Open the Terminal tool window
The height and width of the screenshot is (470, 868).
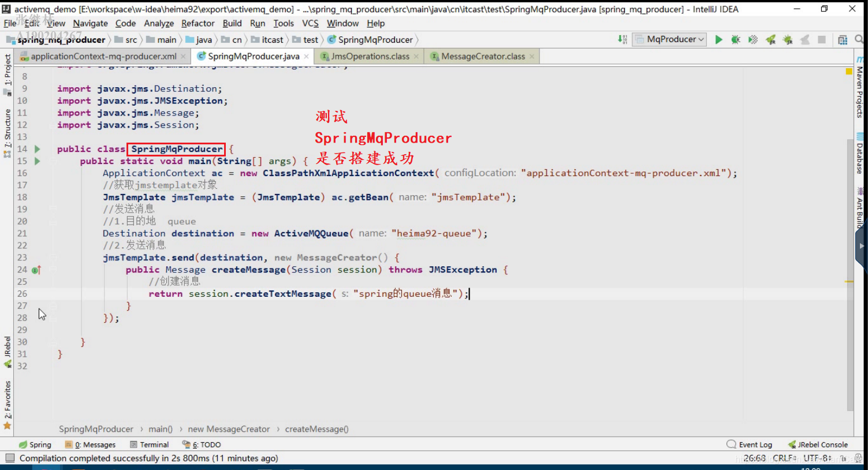click(x=150, y=445)
